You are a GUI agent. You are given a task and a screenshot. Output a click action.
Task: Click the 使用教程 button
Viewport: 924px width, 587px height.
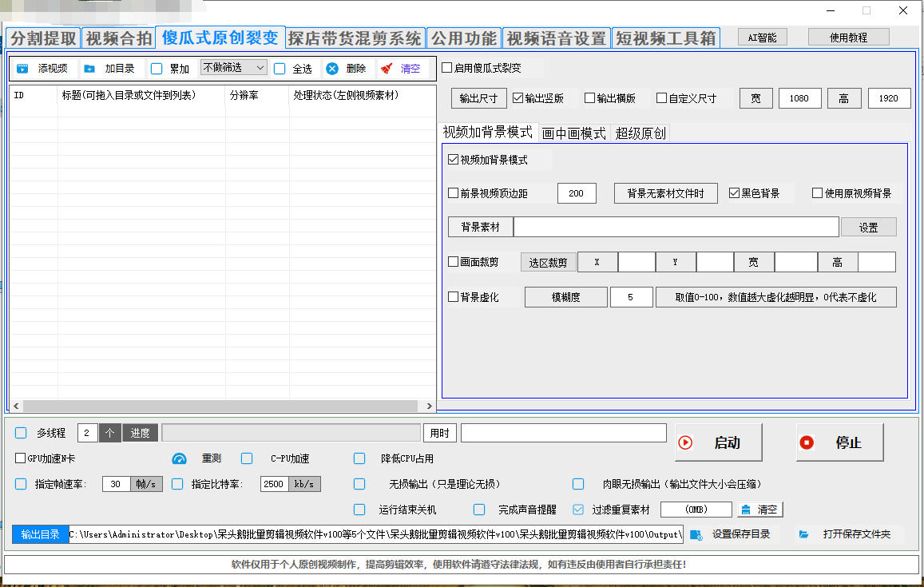848,38
